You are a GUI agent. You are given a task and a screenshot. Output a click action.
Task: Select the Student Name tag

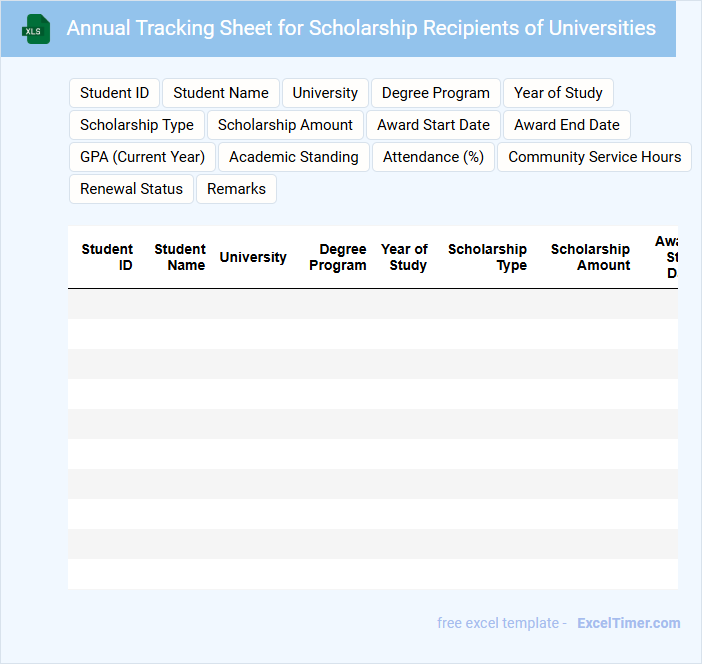[x=221, y=93]
